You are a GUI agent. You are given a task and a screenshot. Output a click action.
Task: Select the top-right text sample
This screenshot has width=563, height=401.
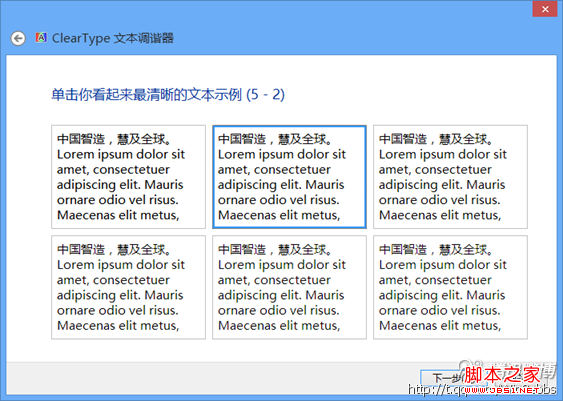tap(450, 177)
